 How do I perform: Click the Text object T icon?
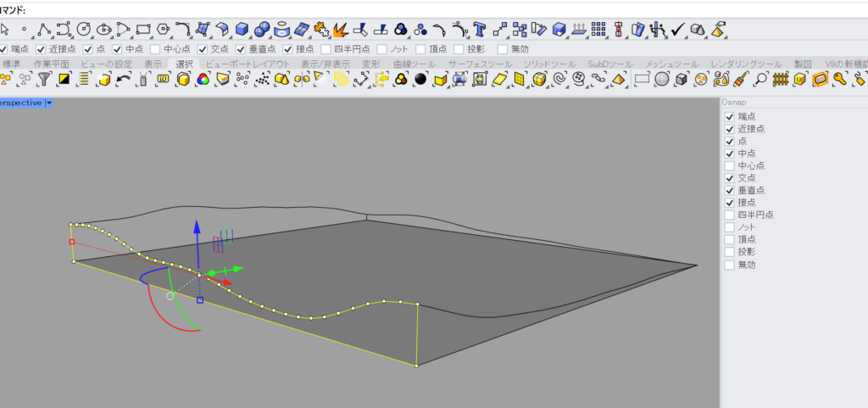(480, 30)
